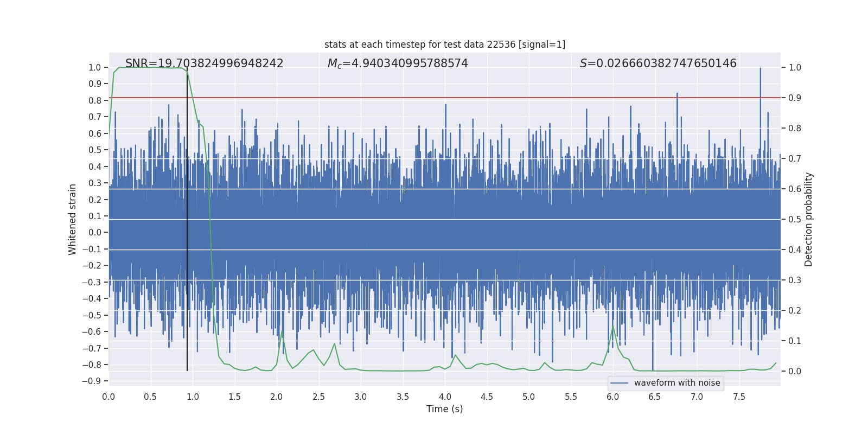Click the right axis tick label 0.2
This screenshot has width=868, height=434.
coord(795,311)
